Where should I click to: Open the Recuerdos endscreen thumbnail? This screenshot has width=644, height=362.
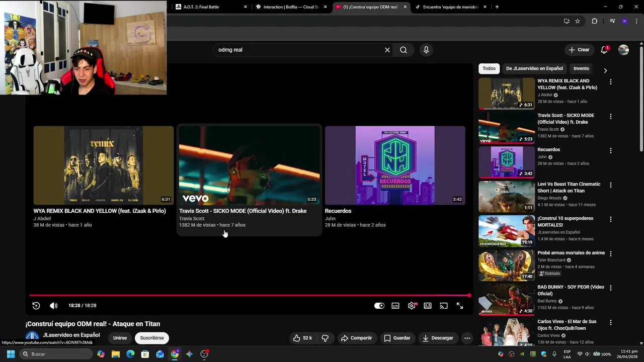pyautogui.click(x=395, y=165)
